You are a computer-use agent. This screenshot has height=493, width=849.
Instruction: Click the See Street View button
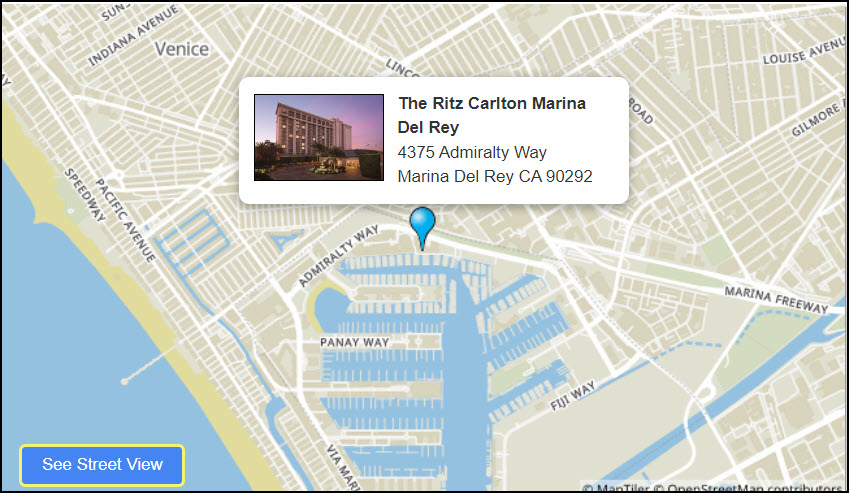[102, 465]
